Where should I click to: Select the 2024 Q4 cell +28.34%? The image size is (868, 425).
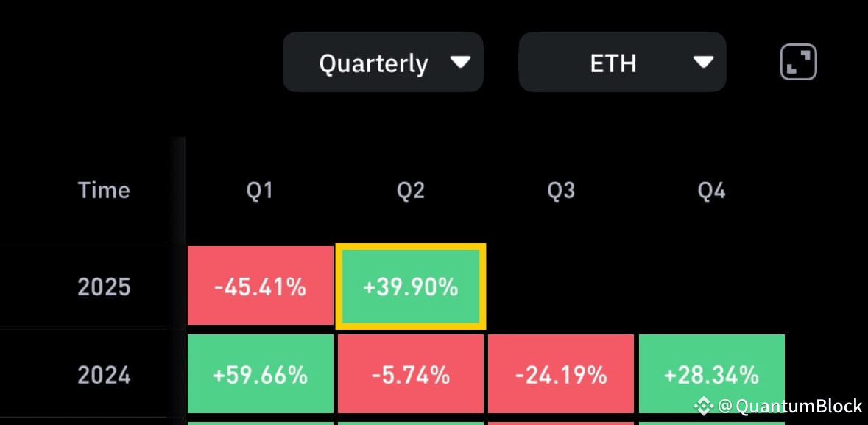[711, 373]
